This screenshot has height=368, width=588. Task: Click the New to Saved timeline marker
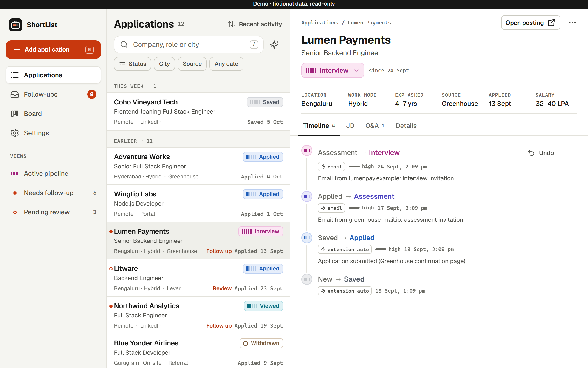tap(307, 279)
